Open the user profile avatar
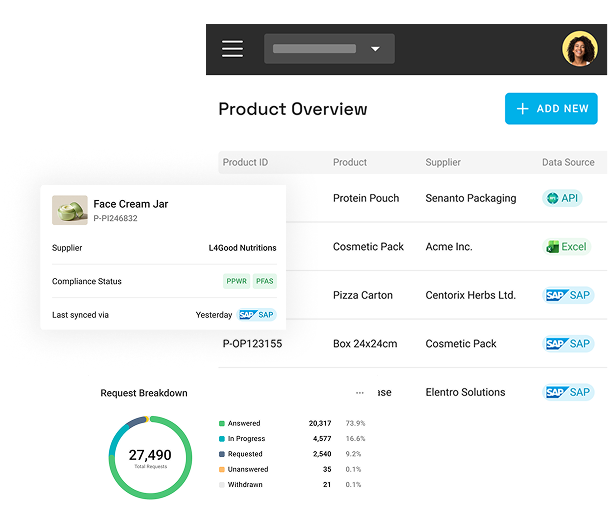This screenshot has height=514, width=608. (580, 49)
